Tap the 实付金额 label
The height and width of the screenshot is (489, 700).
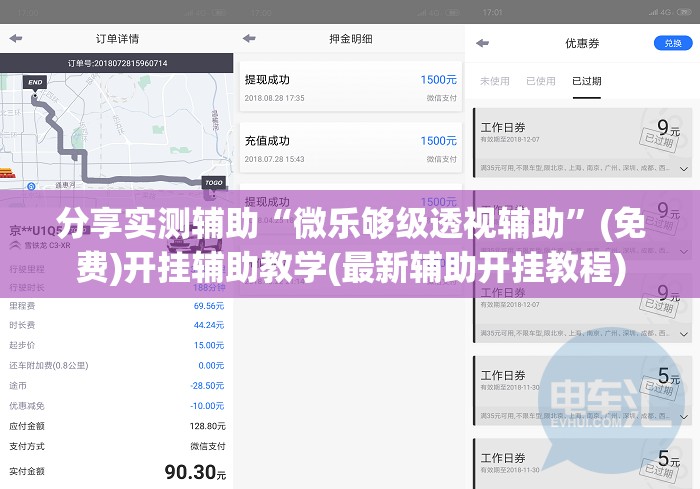(x=27, y=471)
